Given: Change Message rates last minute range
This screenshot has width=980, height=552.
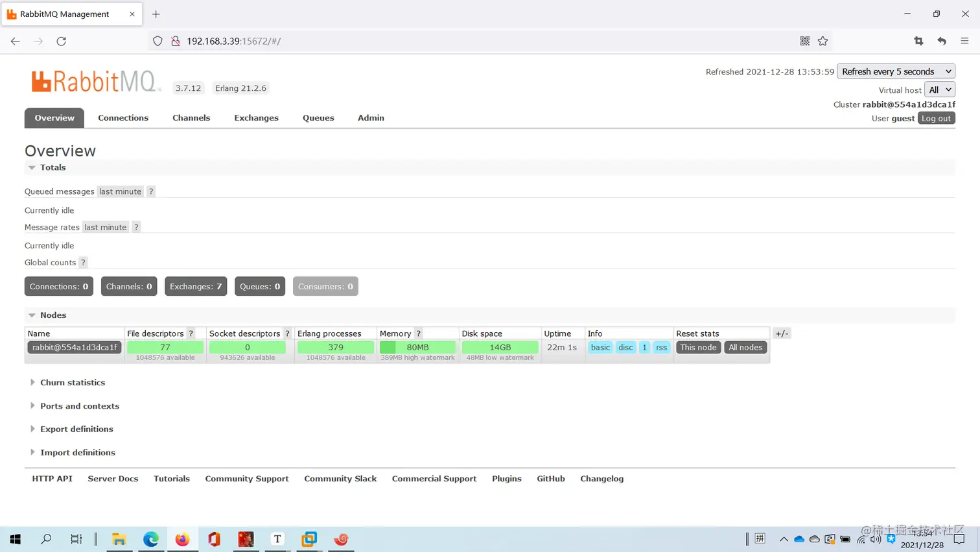Looking at the screenshot, I should 105,227.
